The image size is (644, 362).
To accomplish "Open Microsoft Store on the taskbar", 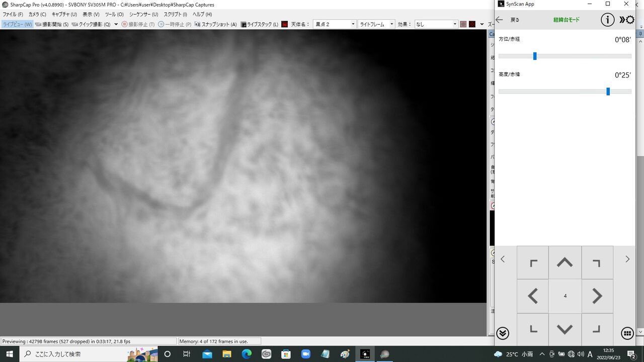I will (x=286, y=354).
